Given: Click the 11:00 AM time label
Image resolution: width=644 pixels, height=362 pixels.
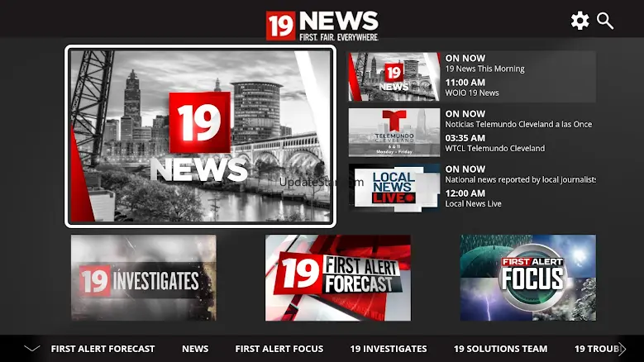Looking at the screenshot, I should pyautogui.click(x=465, y=83).
